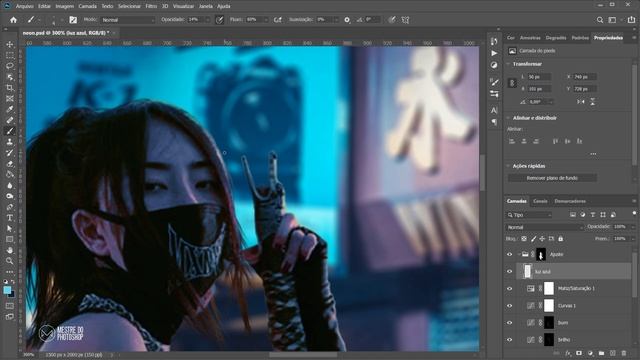Click the neon.psd document tab

pyautogui.click(x=66, y=33)
